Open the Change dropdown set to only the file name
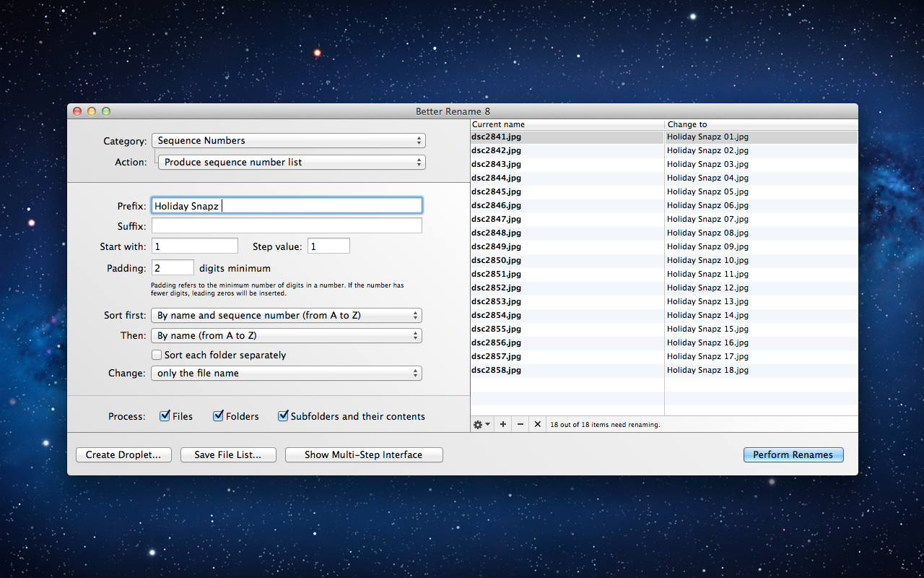 (x=287, y=373)
